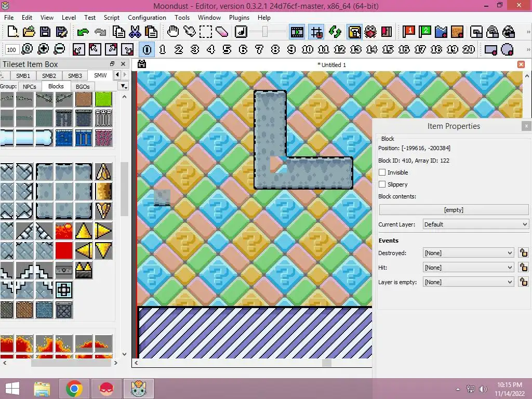Switch to the BGOs group tab
532x399 pixels.
point(83,87)
